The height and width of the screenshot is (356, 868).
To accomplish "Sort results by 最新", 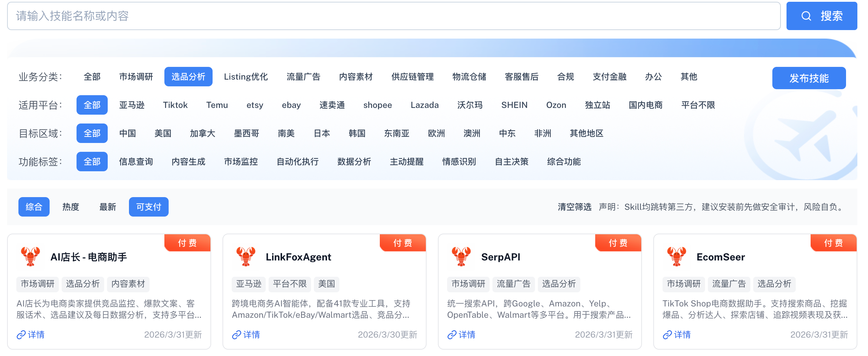I will click(x=108, y=207).
